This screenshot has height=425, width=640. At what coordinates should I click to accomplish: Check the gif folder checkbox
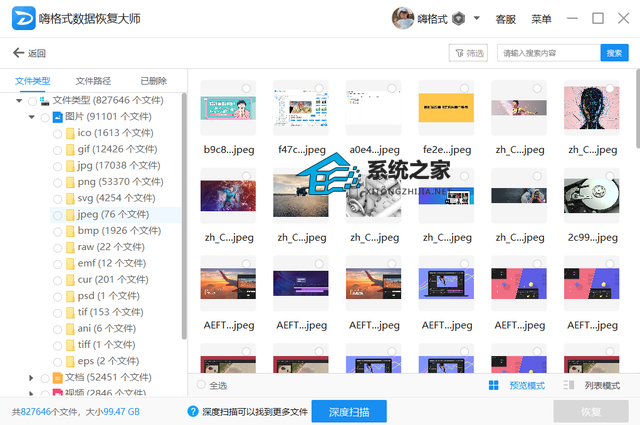57,150
